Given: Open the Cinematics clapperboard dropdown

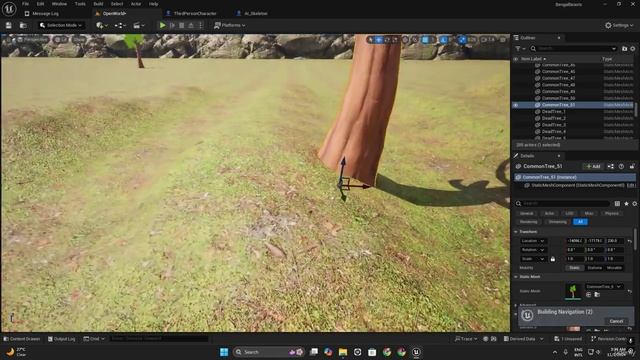Looking at the screenshot, I should click(x=139, y=25).
